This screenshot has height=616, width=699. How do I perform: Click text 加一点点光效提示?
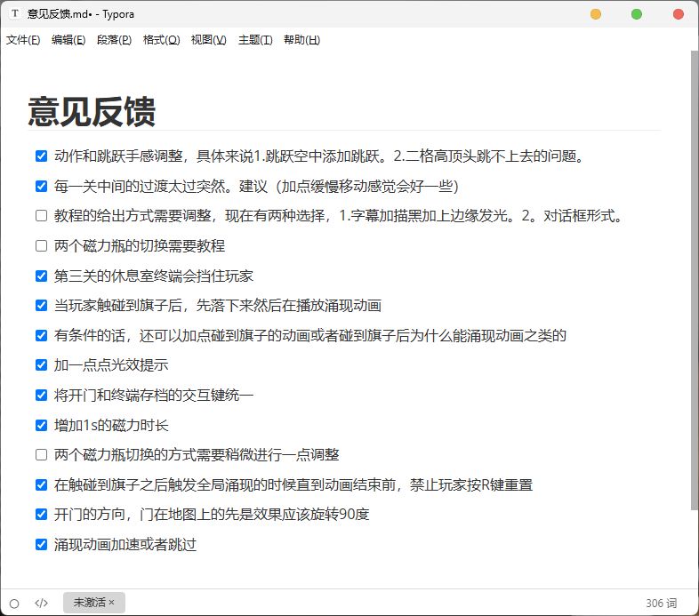[x=111, y=365]
